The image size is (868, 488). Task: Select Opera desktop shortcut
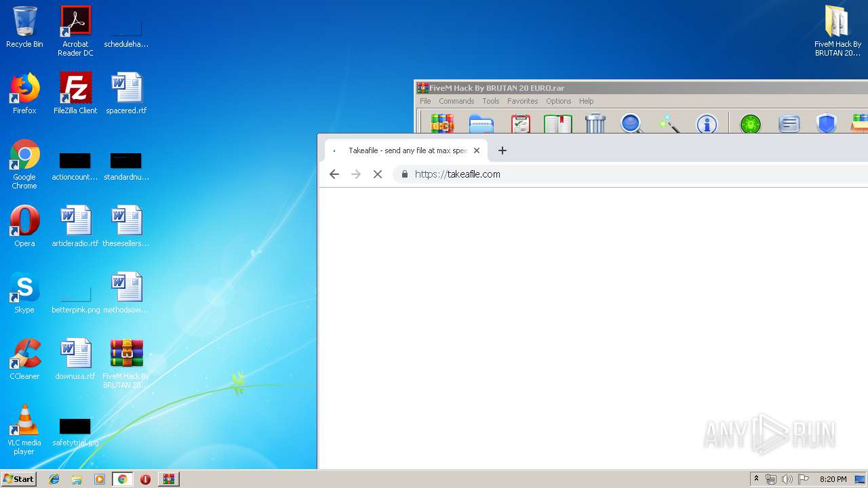tap(24, 226)
